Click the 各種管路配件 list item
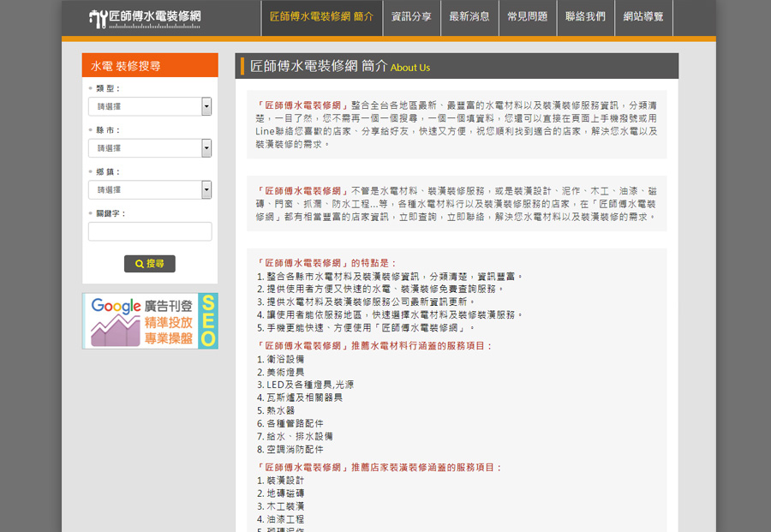 (290, 423)
